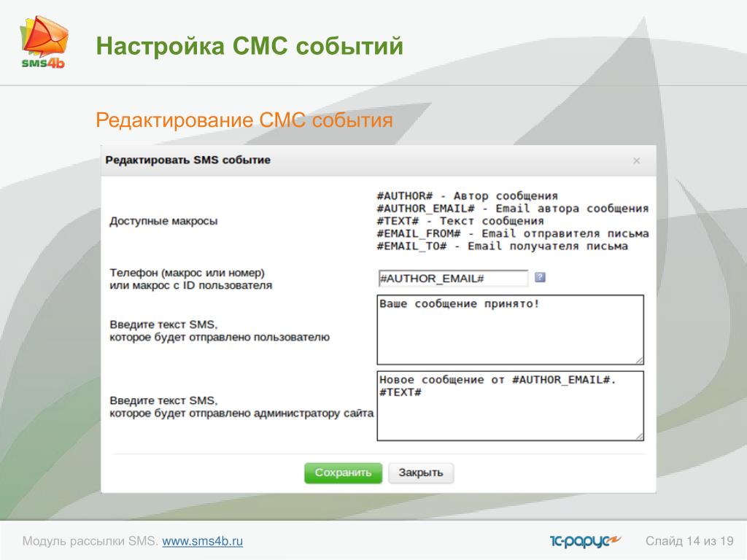Click the 'Слайд 14 из 19' text

(x=689, y=541)
